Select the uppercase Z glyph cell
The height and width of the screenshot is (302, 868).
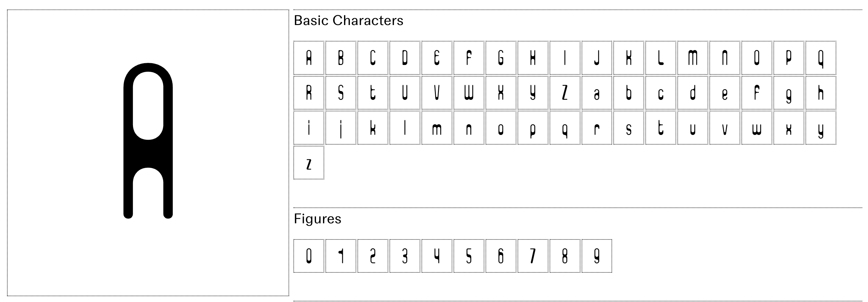click(x=565, y=93)
